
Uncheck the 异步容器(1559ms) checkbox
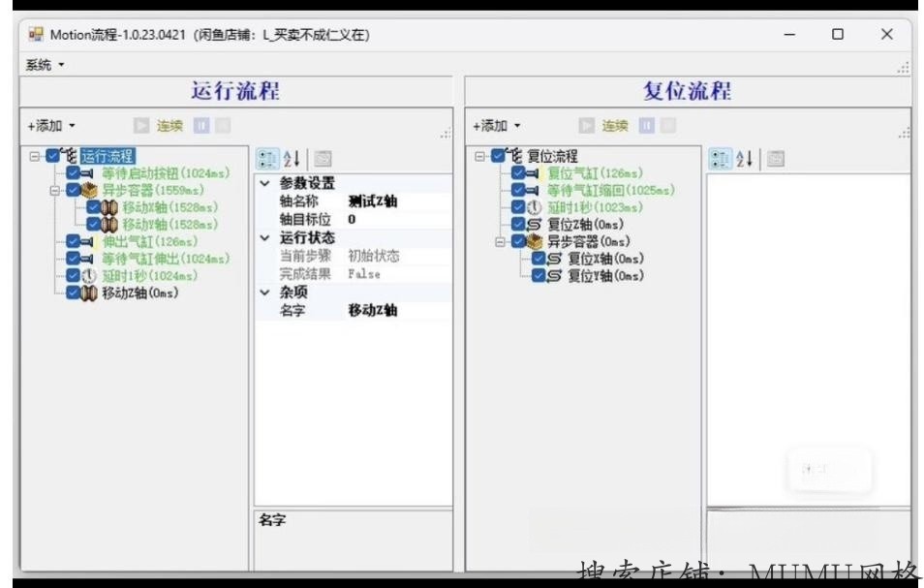click(73, 190)
